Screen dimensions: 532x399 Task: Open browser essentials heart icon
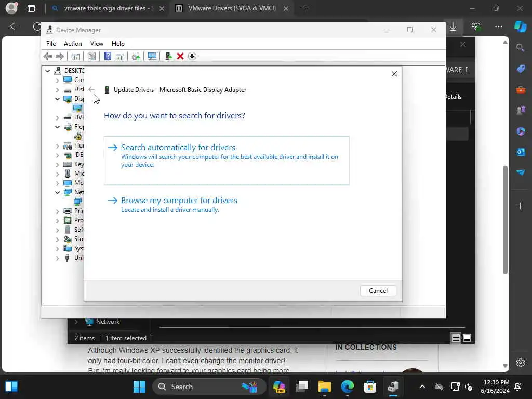pos(476,26)
